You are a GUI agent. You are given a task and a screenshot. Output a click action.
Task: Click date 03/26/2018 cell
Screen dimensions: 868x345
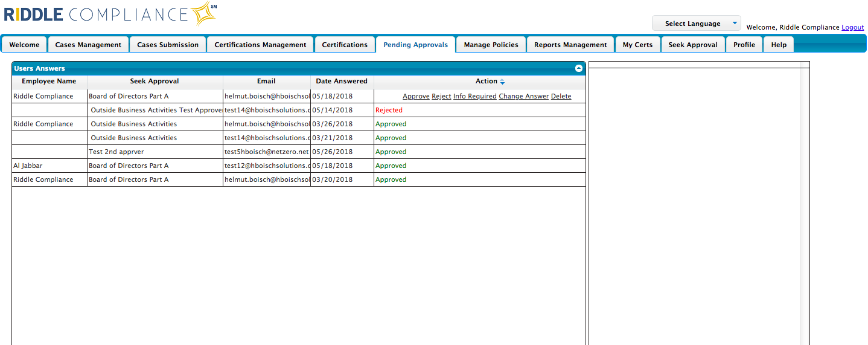342,124
